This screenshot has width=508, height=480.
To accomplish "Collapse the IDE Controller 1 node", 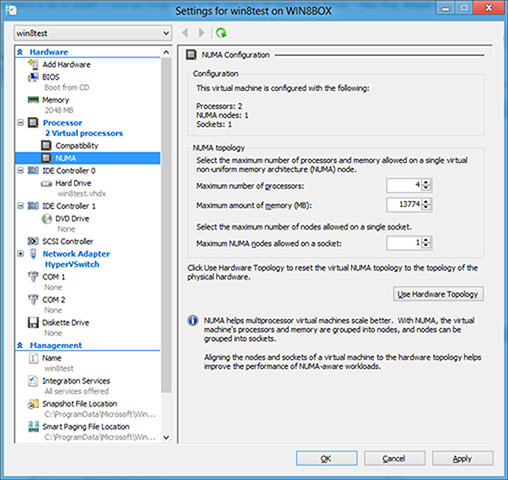I will pyautogui.click(x=20, y=206).
